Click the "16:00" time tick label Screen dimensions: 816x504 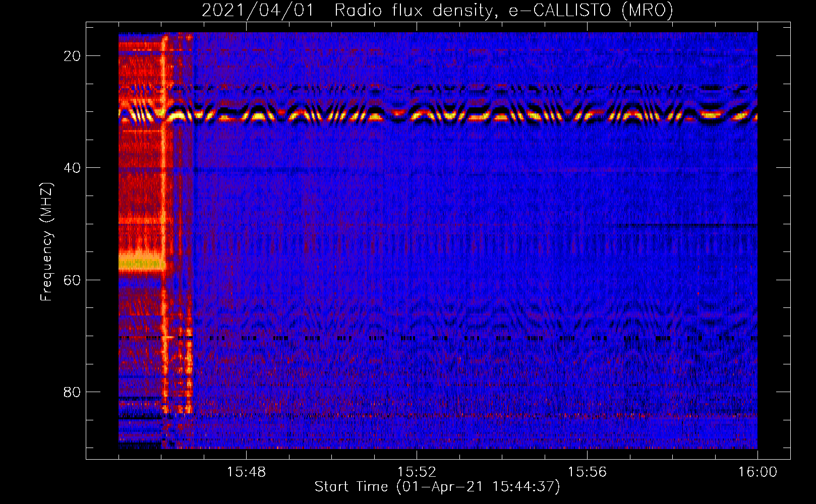point(757,472)
